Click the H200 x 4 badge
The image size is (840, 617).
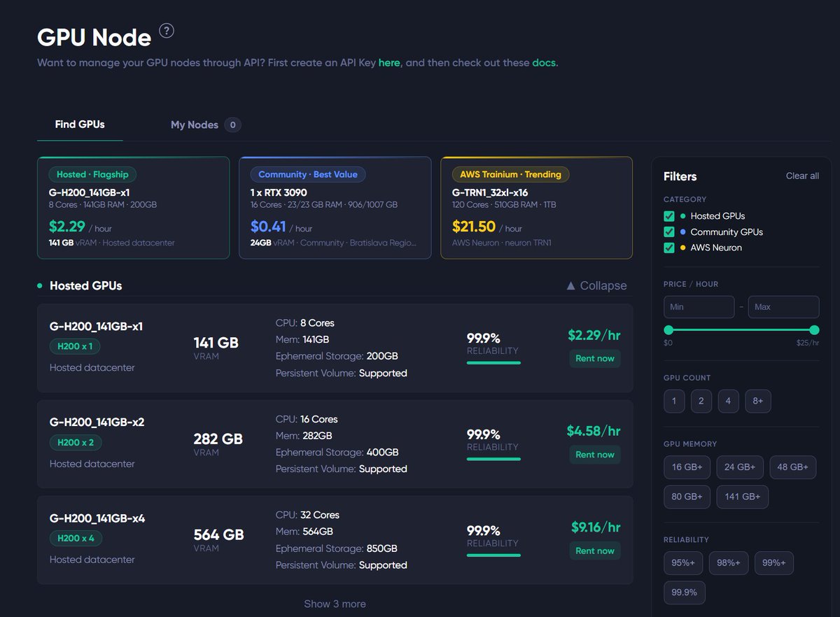pos(76,539)
